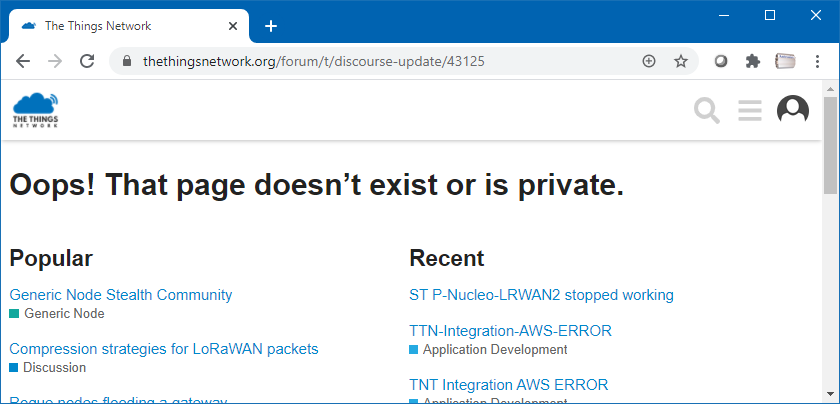Close The Things Network tab

click(232, 26)
